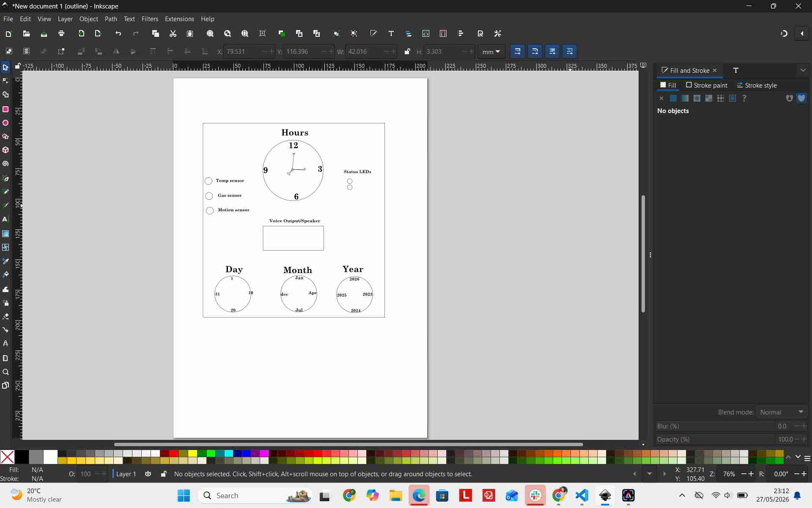Toggle the width-height ratio lock
812x508 pixels.
(x=407, y=52)
